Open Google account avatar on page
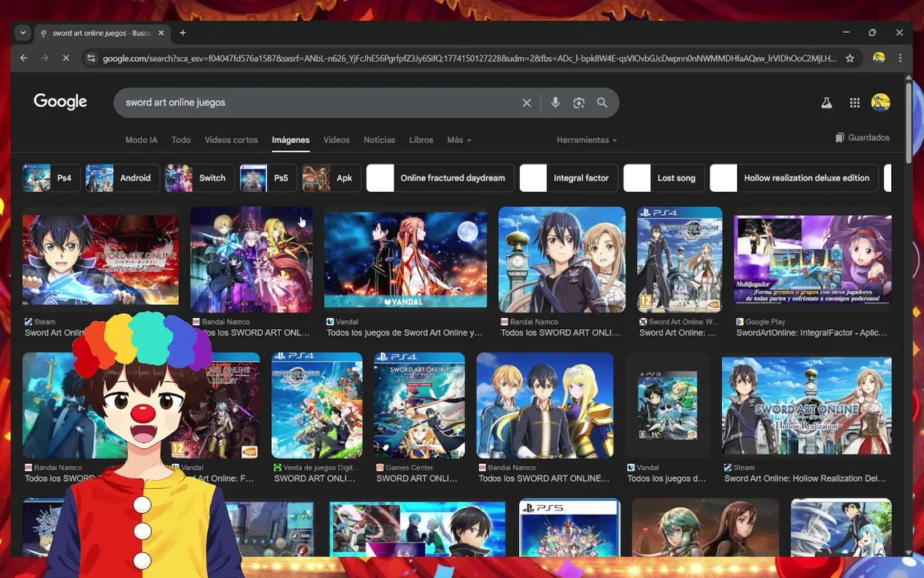 point(881,103)
